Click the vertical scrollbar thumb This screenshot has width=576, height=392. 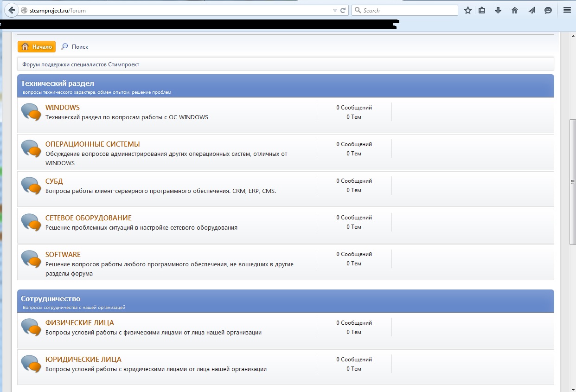(572, 182)
